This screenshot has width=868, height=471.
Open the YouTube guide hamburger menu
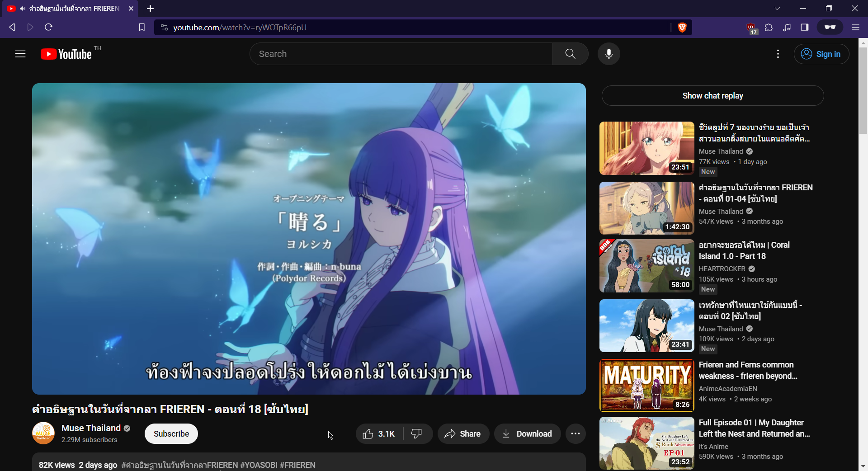point(20,54)
